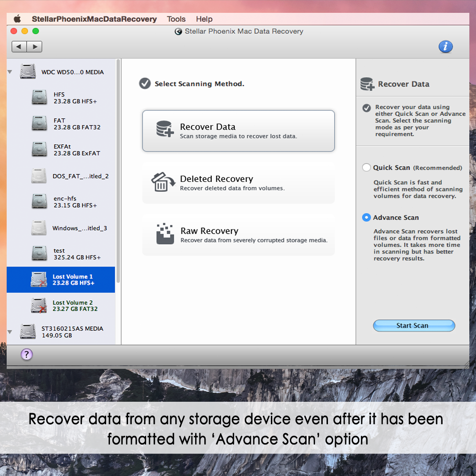This screenshot has width=476, height=476.
Task: Click the Lost Volume 2 disk icon
Action: (39, 306)
